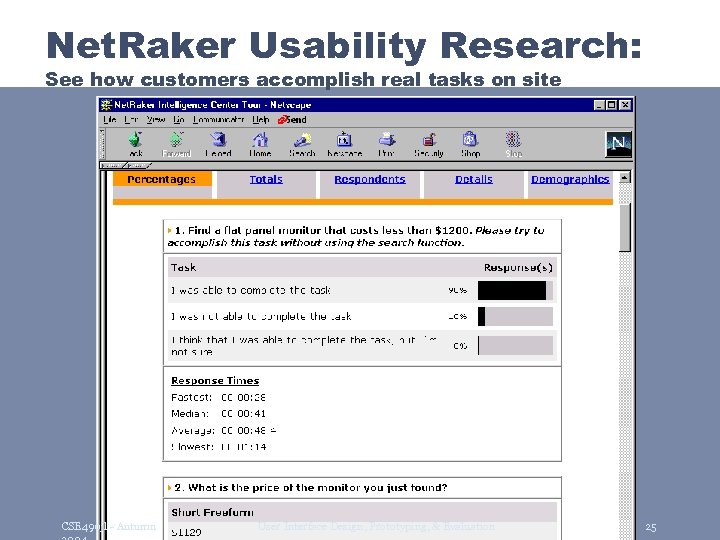The height and width of the screenshot is (540, 720).
Task: Click the 'I was not able to complete' row
Action: 362,316
